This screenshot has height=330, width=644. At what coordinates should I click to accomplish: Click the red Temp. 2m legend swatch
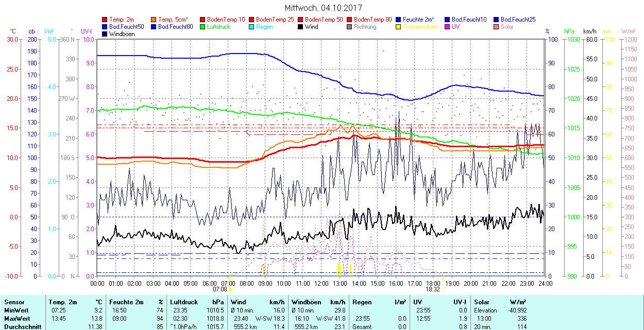tap(105, 20)
